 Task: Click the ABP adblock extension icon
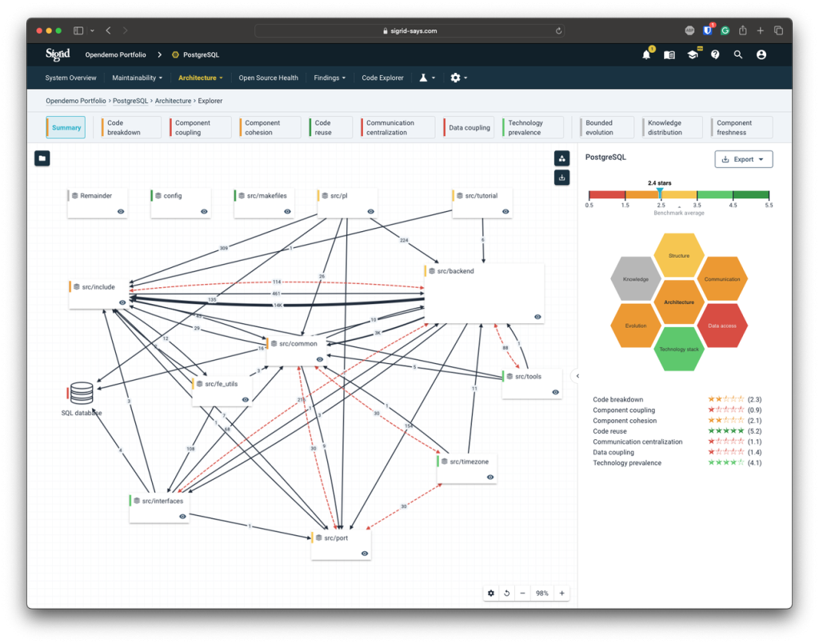tap(689, 31)
